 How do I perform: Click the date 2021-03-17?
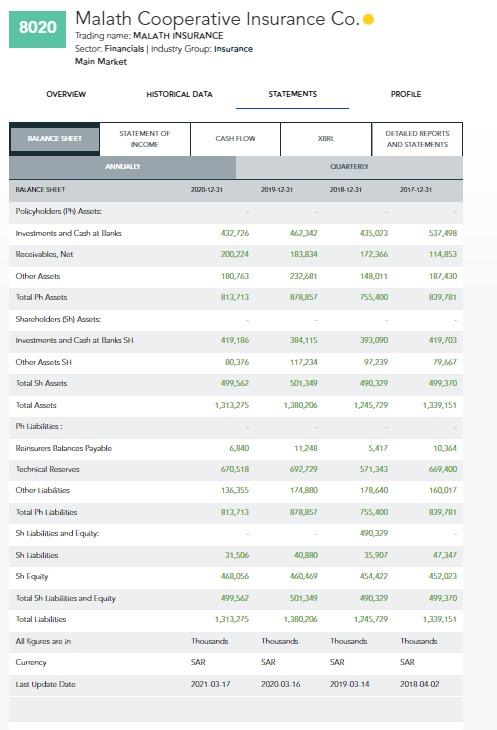210,684
